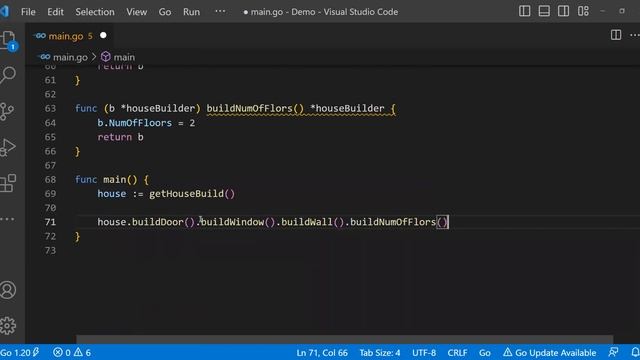Toggle the Secondary Side Bar layout icon
The width and height of the screenshot is (640, 360).
click(563, 11)
